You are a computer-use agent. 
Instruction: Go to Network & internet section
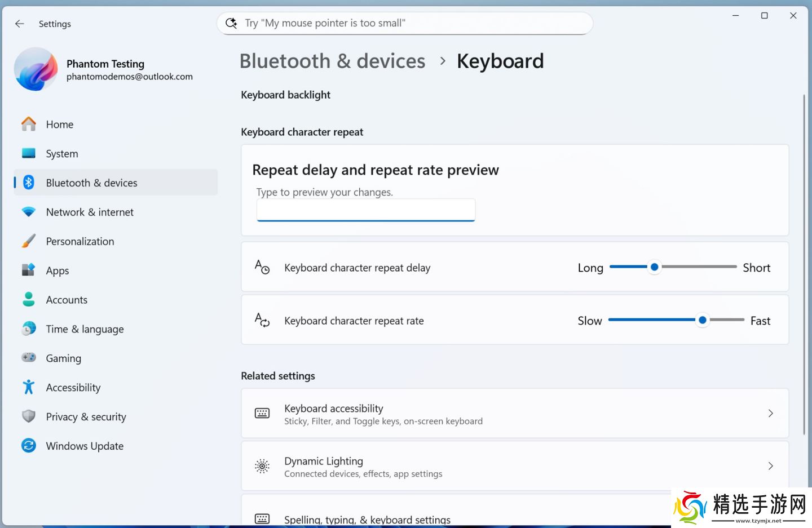(x=90, y=212)
